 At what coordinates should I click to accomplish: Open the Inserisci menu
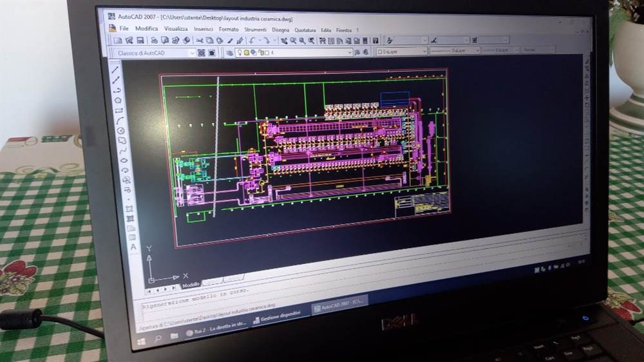[204, 29]
